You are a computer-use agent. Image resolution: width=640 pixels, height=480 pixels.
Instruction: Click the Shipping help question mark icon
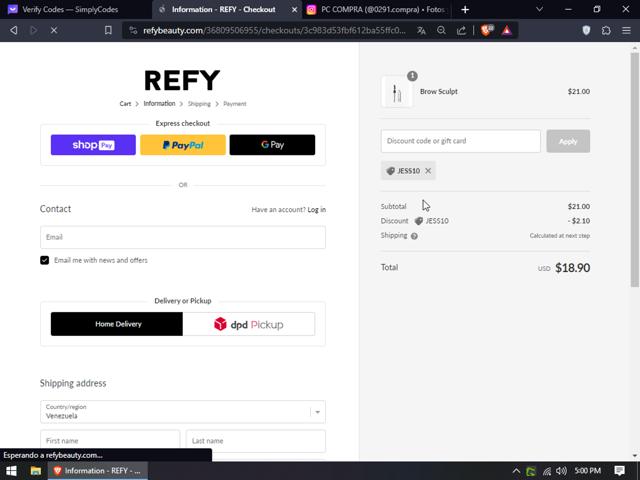pos(414,236)
